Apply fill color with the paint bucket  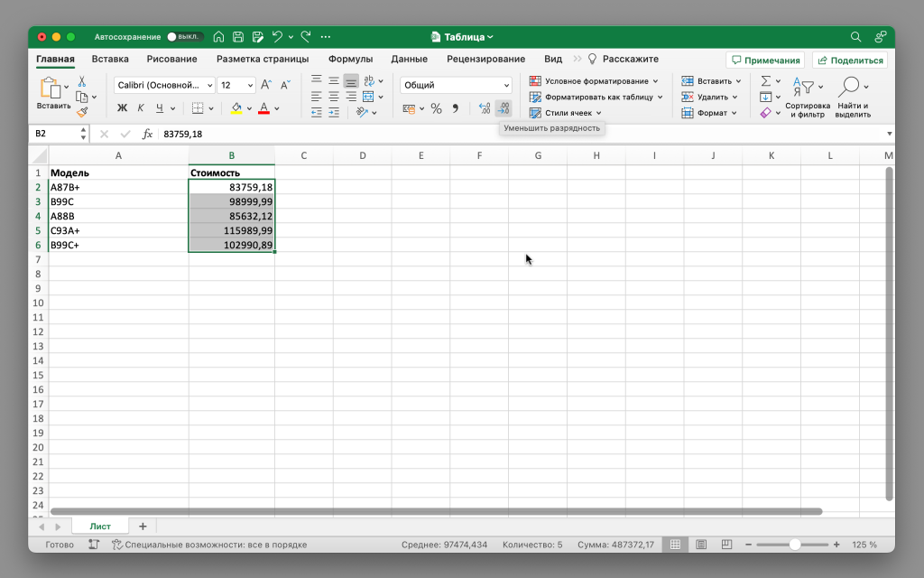click(x=236, y=108)
